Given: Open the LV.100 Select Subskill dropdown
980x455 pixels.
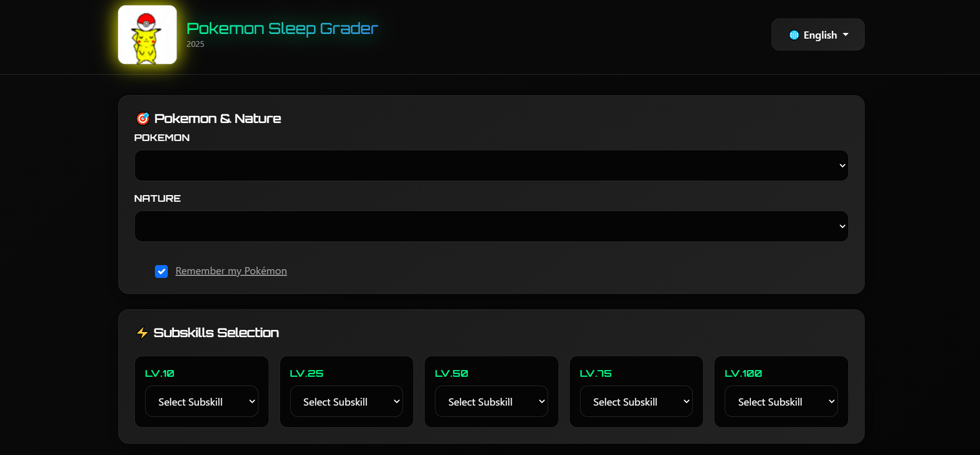Looking at the screenshot, I should click(781, 401).
